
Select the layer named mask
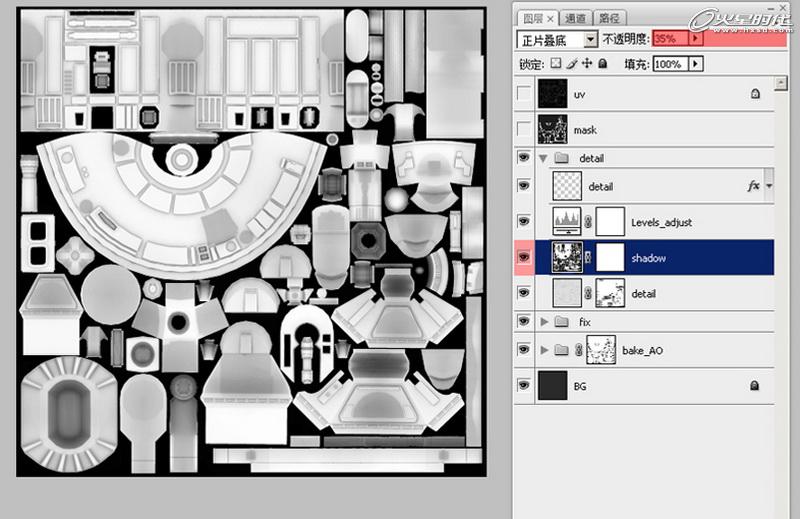click(585, 130)
